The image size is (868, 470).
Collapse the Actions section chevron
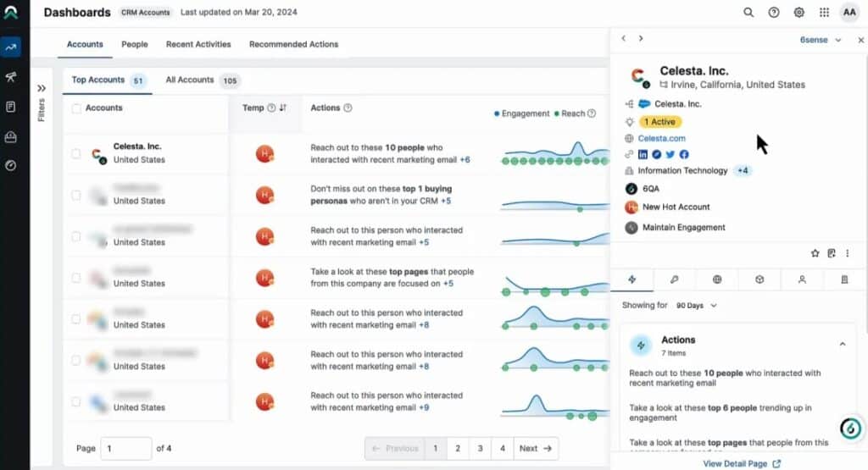[843, 344]
